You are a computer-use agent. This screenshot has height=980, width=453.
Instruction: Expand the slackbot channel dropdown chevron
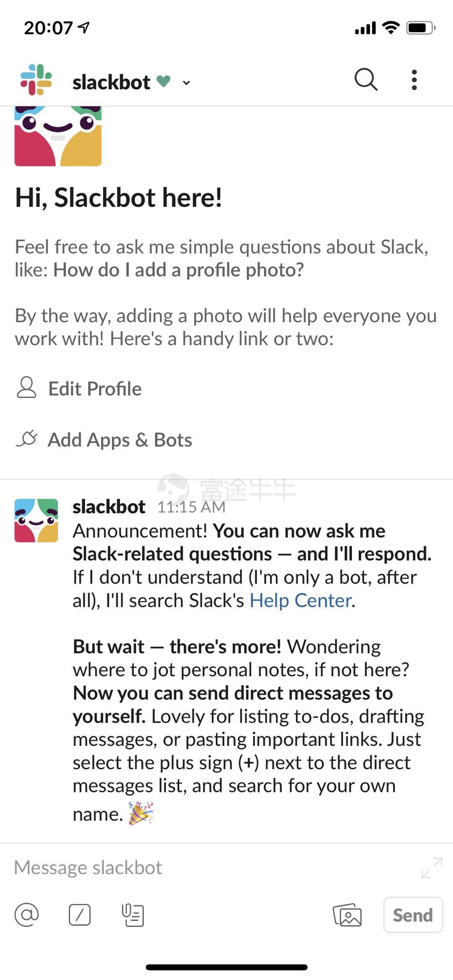click(186, 83)
